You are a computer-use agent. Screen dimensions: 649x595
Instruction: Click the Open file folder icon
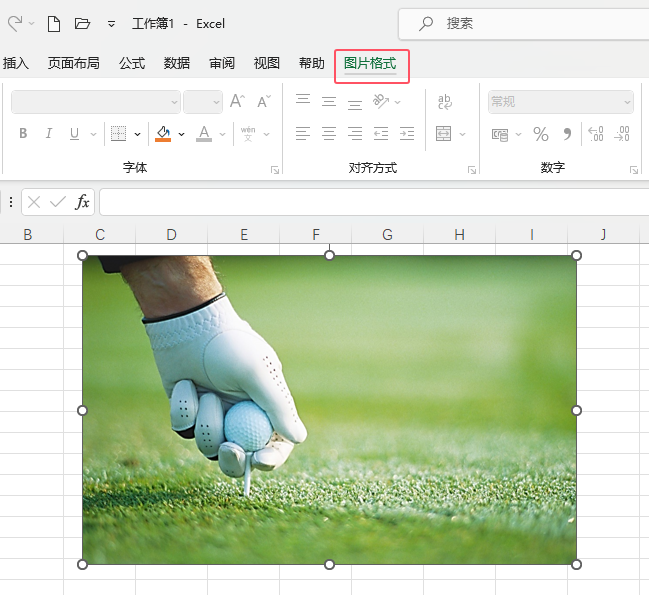tap(82, 24)
